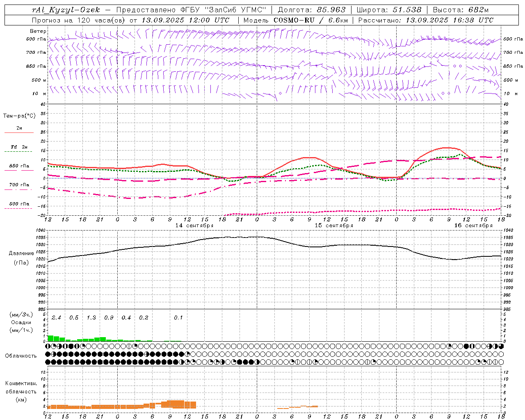Click the Давление pressure label

[21, 253]
